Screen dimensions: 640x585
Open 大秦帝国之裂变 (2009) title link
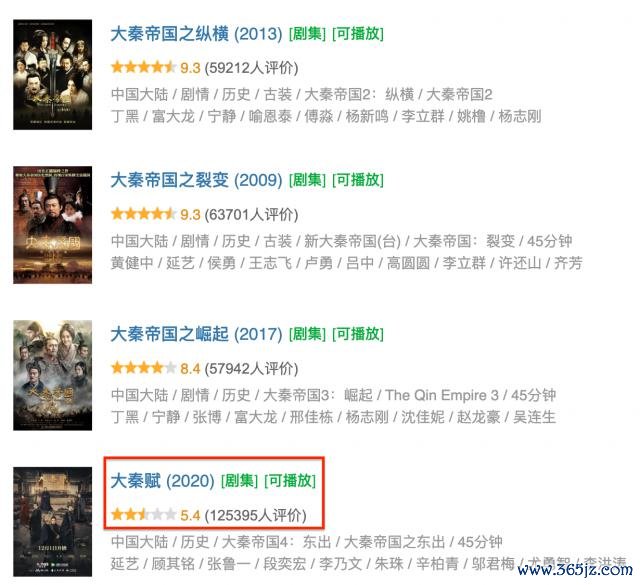click(196, 180)
